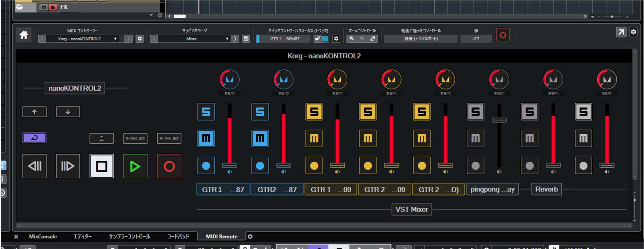Solo the pingpong delay channel

[475, 112]
